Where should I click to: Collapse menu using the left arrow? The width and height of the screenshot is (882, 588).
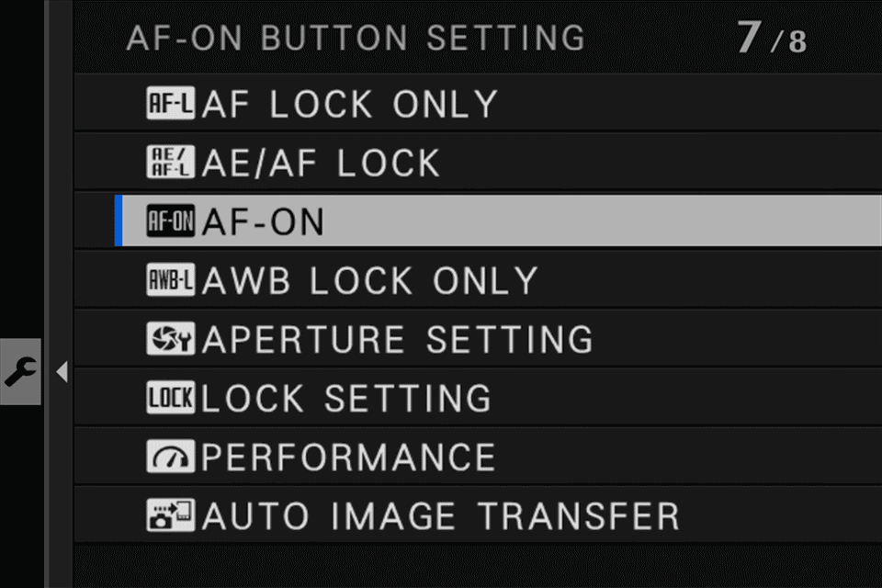tap(62, 372)
